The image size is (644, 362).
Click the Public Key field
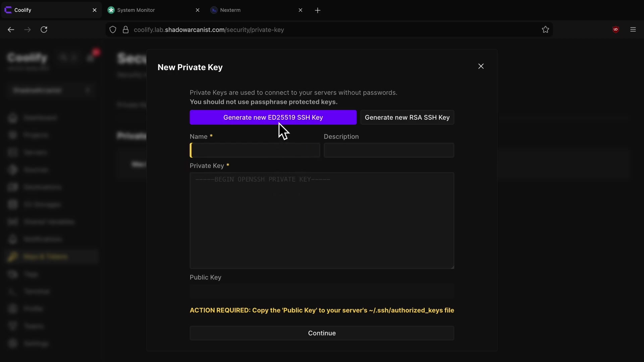tap(322, 291)
